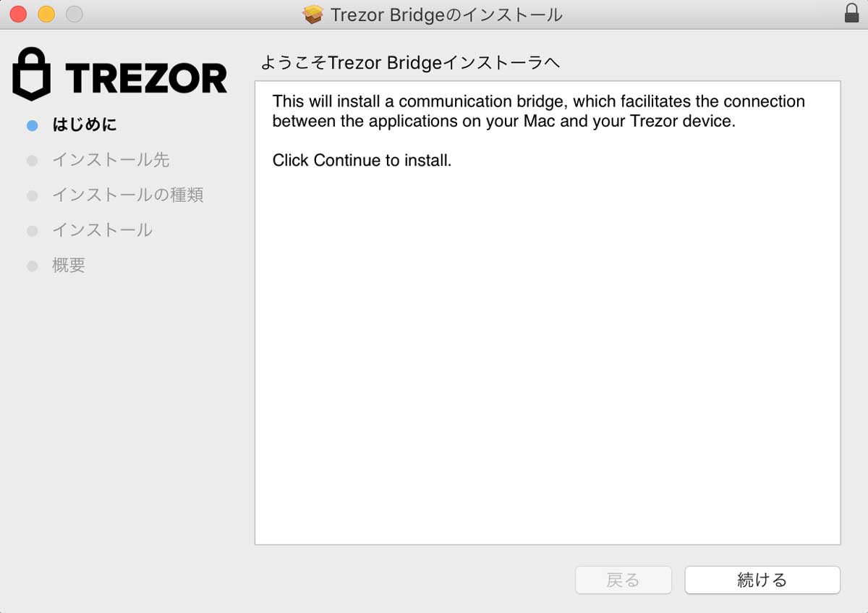Click the gray bullet next to インストールの種類
This screenshot has height=613, width=868.
pos(32,195)
